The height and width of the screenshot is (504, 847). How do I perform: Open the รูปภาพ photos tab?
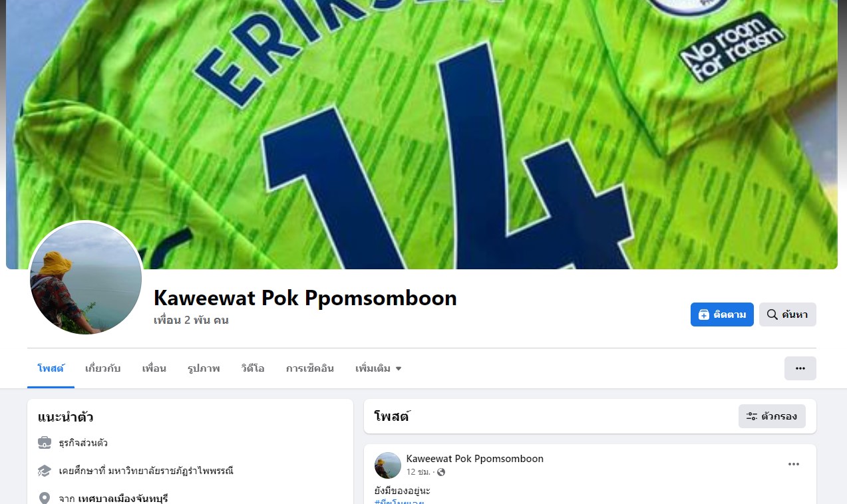tap(204, 368)
